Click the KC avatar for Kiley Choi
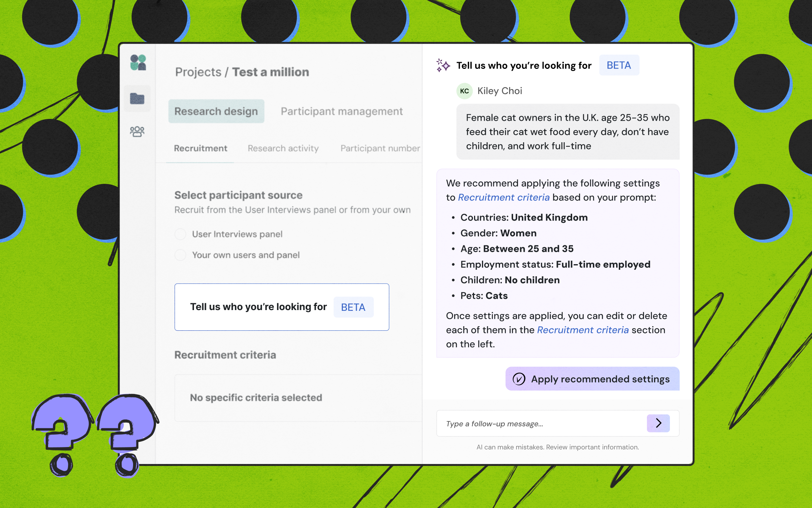 pyautogui.click(x=464, y=91)
